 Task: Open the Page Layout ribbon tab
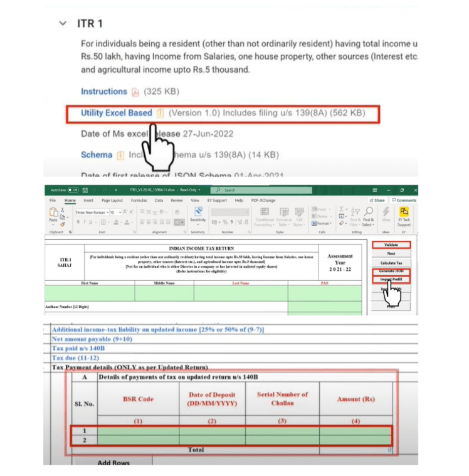[113, 201]
